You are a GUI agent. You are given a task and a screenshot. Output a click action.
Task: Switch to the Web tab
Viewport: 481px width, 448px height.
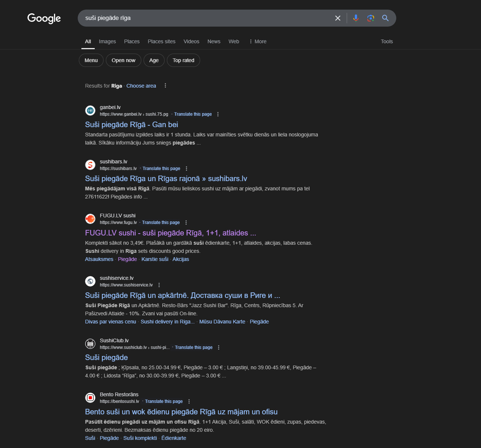(x=234, y=41)
